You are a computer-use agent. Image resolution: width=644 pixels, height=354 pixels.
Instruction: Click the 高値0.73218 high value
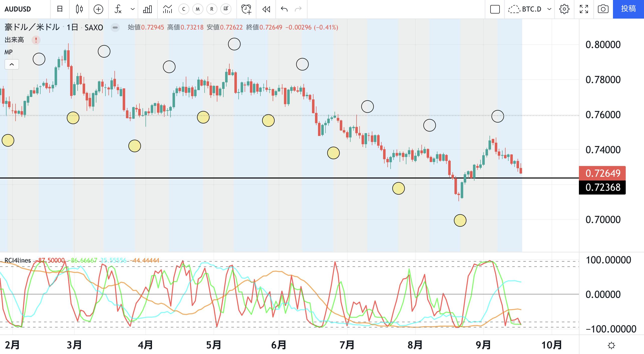[185, 27]
